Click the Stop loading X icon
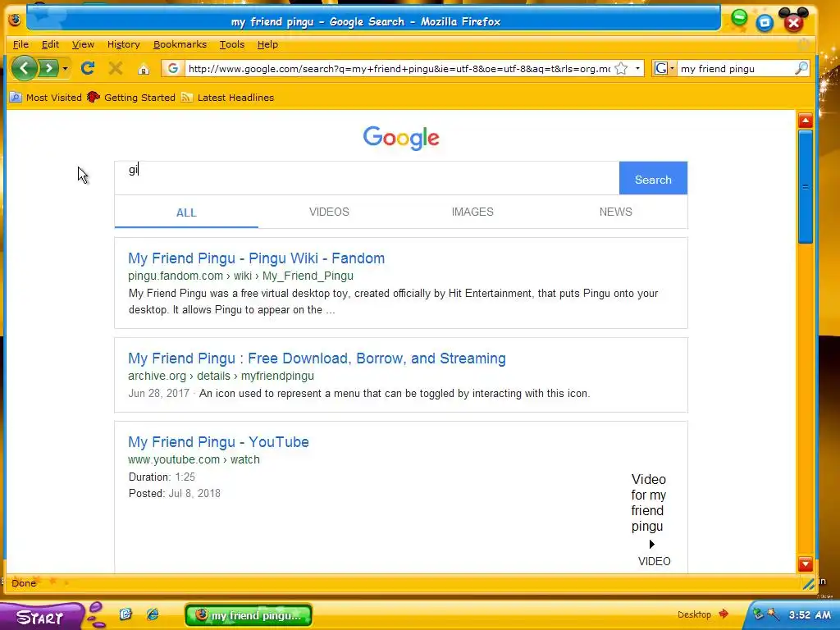 [x=115, y=68]
